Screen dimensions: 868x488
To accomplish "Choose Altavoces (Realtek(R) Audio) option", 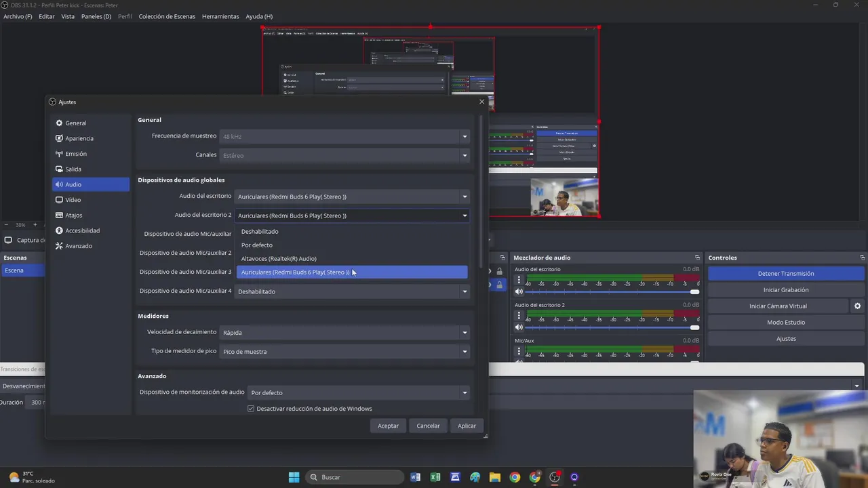I will coord(352,259).
